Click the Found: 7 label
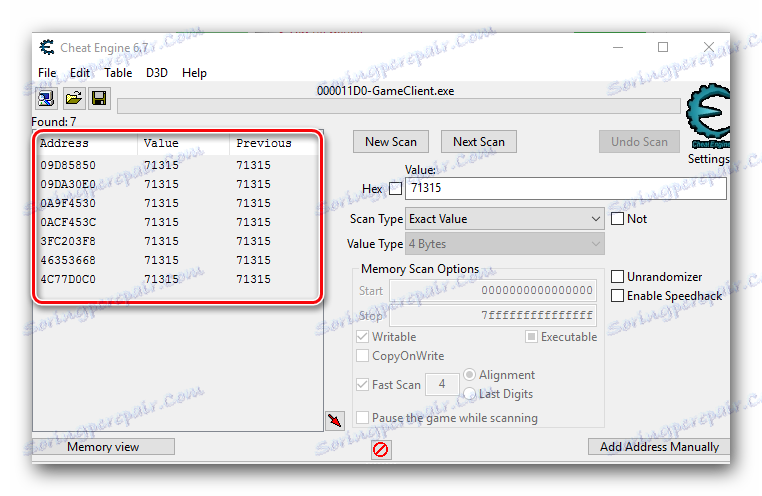Viewport: 762px width, 496px height. (54, 121)
